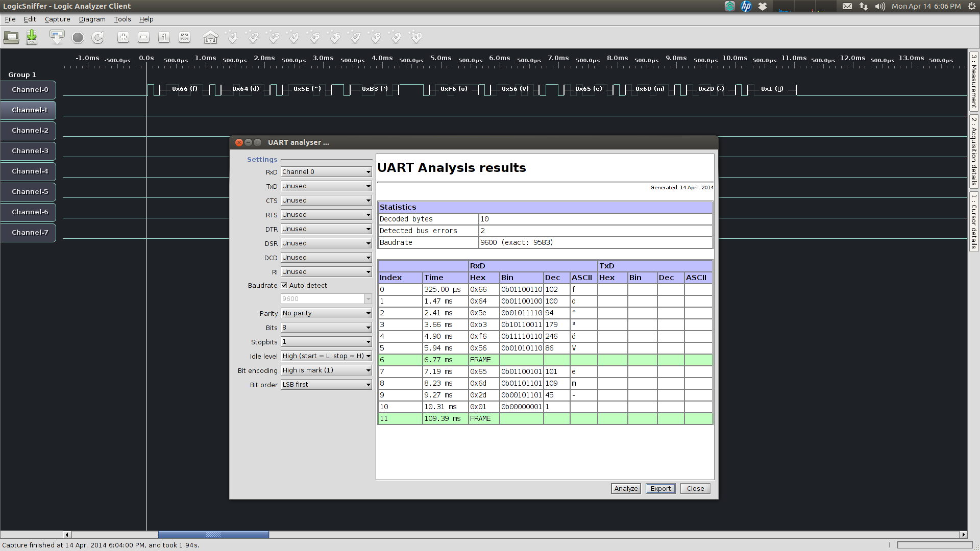Click the stop capture octagon icon

(x=78, y=37)
